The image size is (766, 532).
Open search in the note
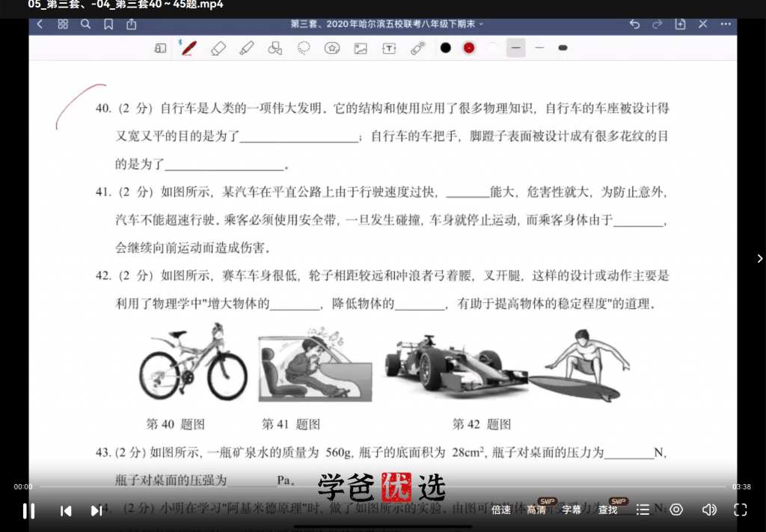(x=85, y=24)
